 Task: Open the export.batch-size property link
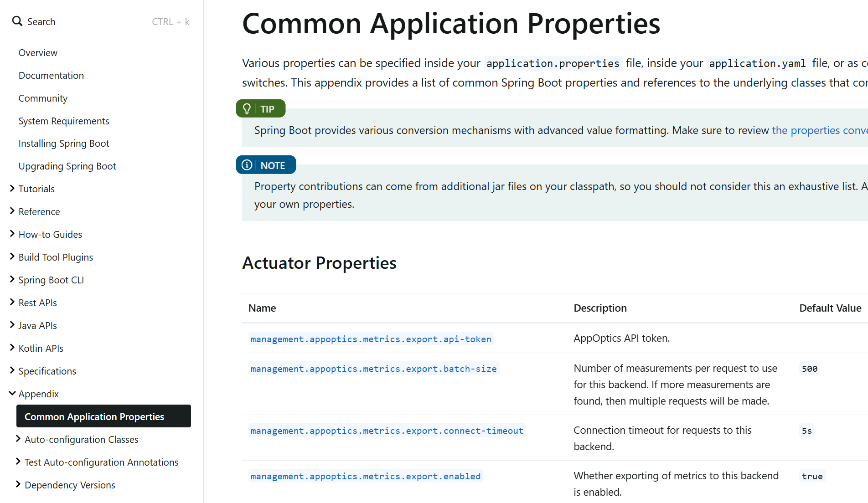[373, 369]
